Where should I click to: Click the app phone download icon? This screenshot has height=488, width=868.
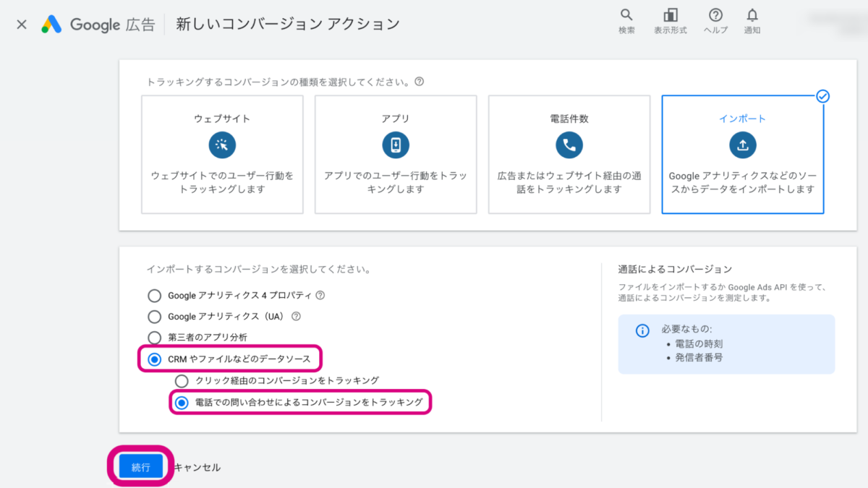tap(396, 145)
